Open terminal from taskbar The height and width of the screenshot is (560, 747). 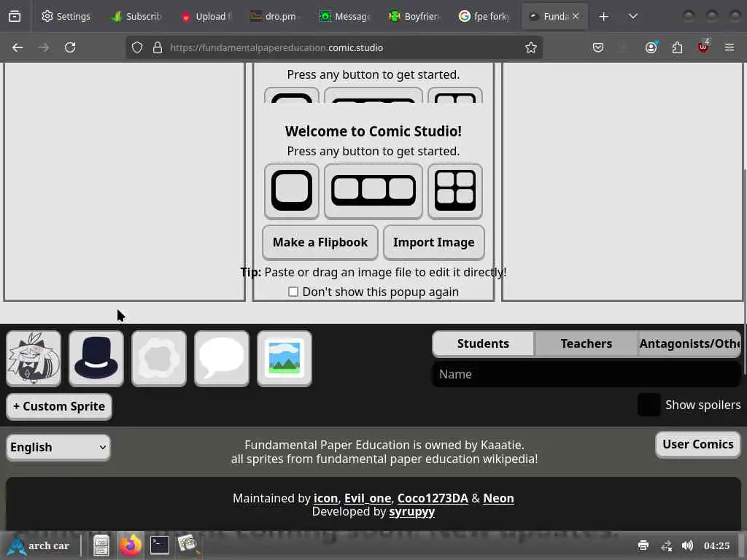pyautogui.click(x=160, y=545)
